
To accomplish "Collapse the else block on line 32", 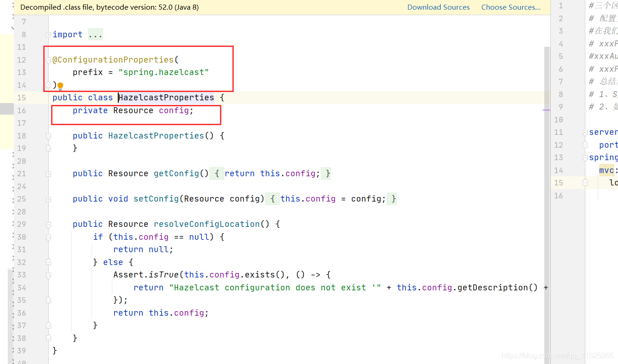I will pyautogui.click(x=48, y=262).
